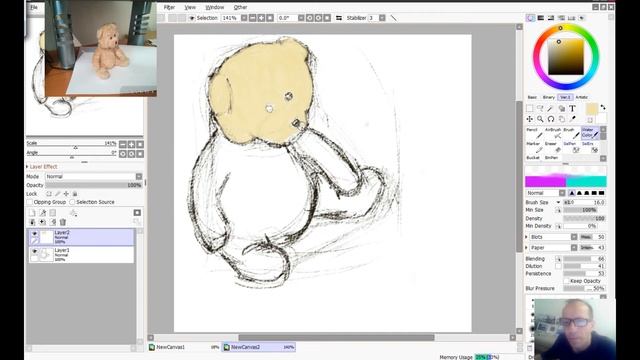Toggle the Dilution pressure checkbox
This screenshot has width=640, height=360.
558,266
